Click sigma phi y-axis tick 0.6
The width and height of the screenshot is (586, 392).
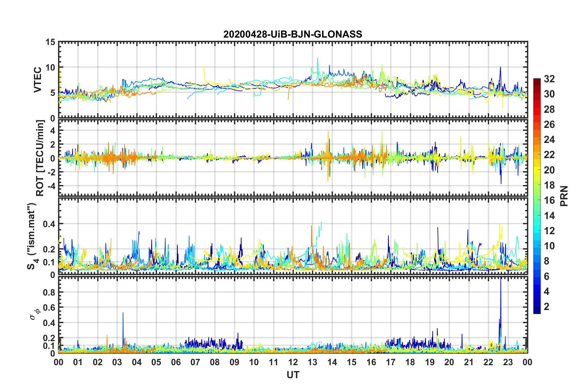pyautogui.click(x=49, y=308)
